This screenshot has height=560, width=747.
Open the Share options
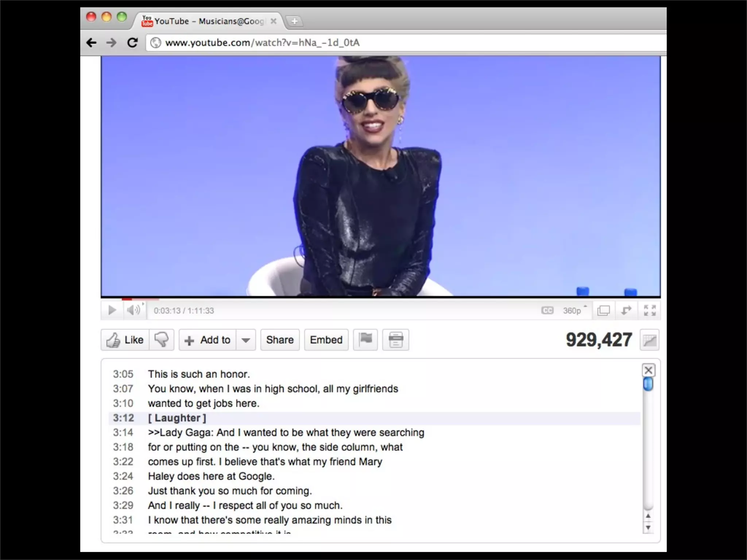[x=280, y=340]
